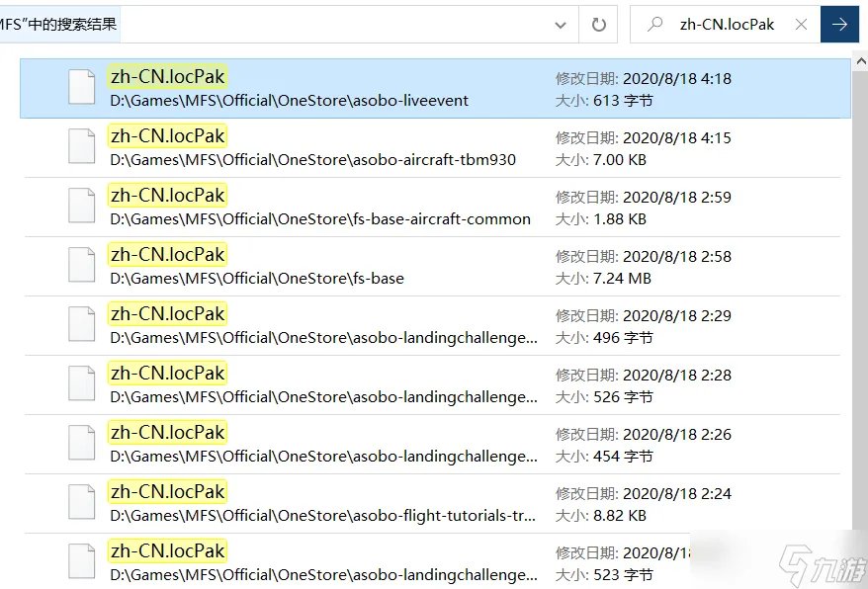The image size is (868, 589).
Task: Click into the zh-CN.locPak search field
Action: click(730, 25)
